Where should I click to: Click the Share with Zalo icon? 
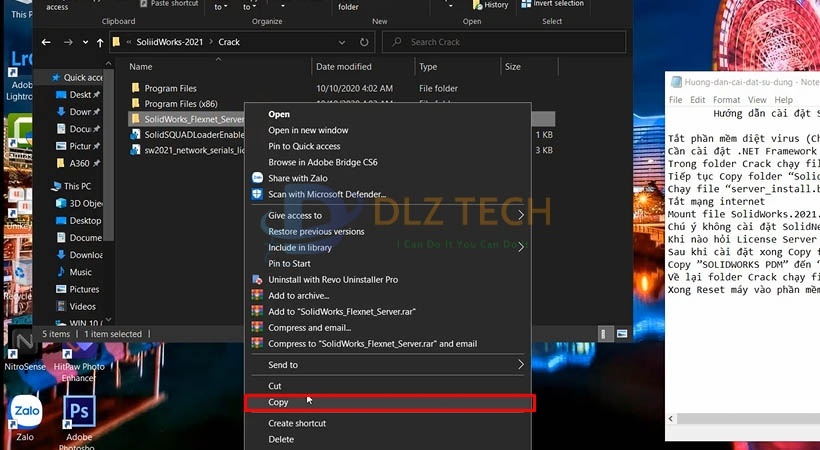point(257,178)
